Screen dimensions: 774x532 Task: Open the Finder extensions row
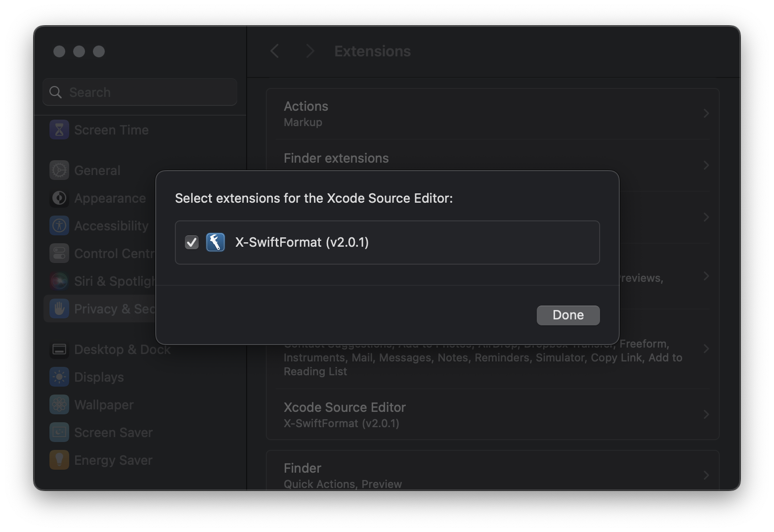coord(492,165)
